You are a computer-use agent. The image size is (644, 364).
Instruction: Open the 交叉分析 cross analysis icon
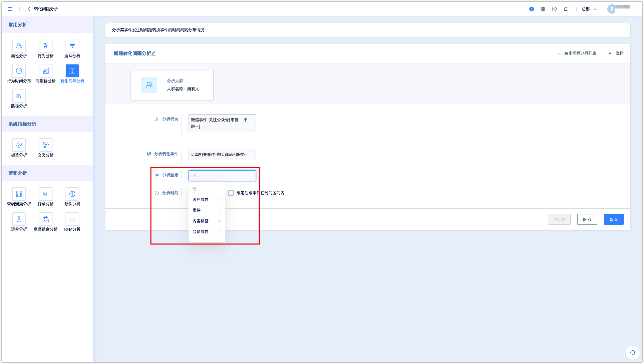pos(46,145)
